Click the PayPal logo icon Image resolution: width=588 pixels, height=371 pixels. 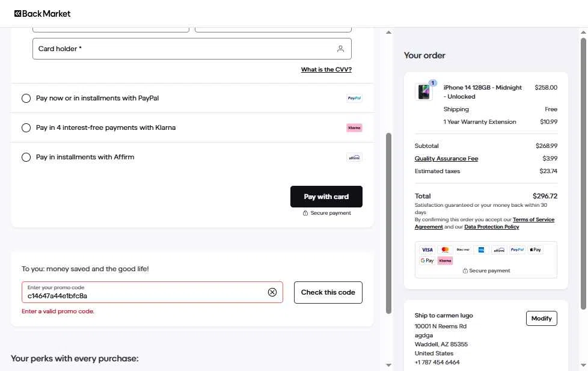point(354,98)
